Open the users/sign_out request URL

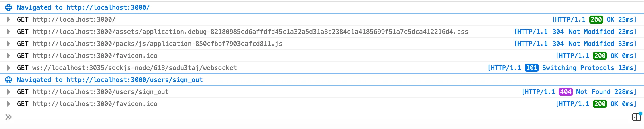point(100,92)
